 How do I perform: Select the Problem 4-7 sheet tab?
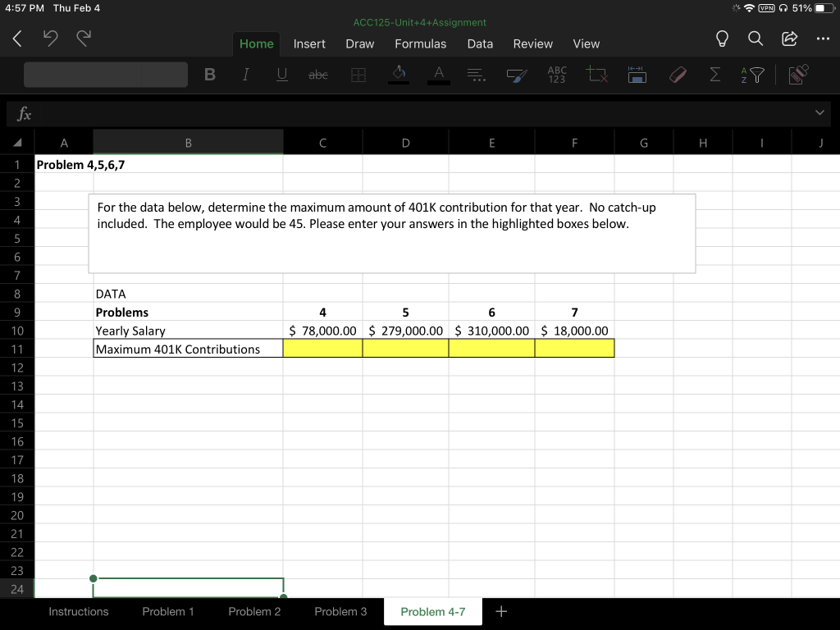(x=433, y=612)
